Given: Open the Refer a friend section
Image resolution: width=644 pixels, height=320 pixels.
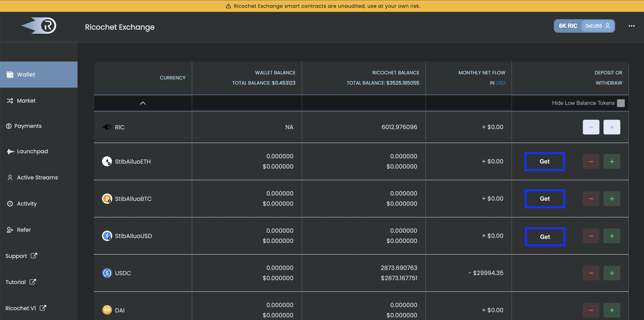Looking at the screenshot, I should pos(24,229).
